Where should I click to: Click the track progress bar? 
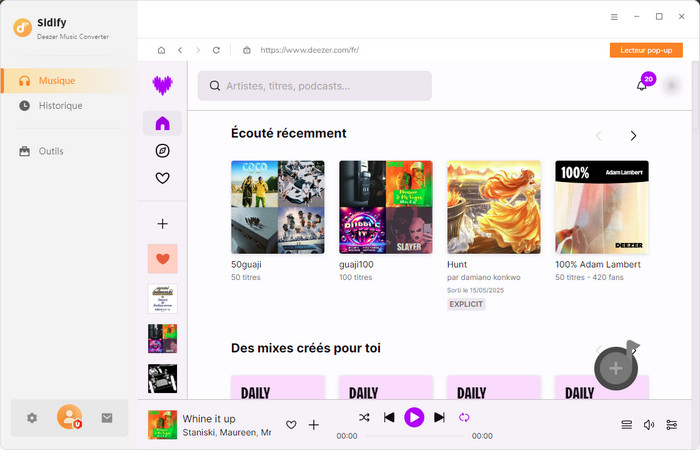pyautogui.click(x=414, y=436)
